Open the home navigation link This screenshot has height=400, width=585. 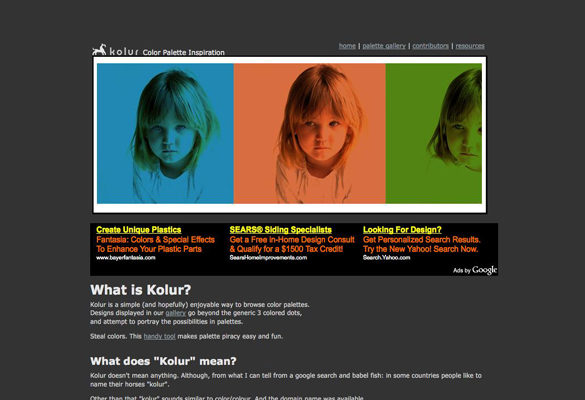(347, 46)
